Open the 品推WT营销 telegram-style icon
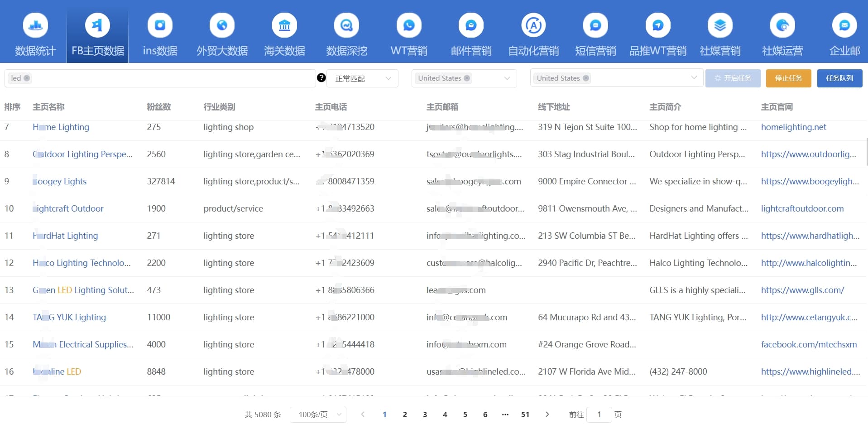The height and width of the screenshot is (424, 868). (658, 25)
